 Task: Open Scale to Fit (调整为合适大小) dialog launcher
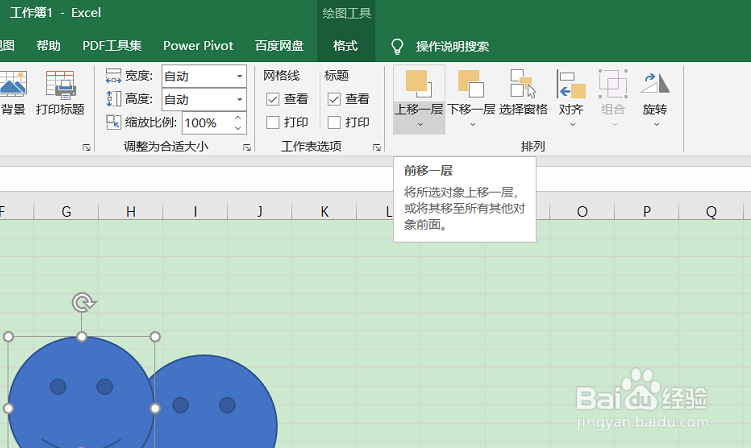coord(247,148)
